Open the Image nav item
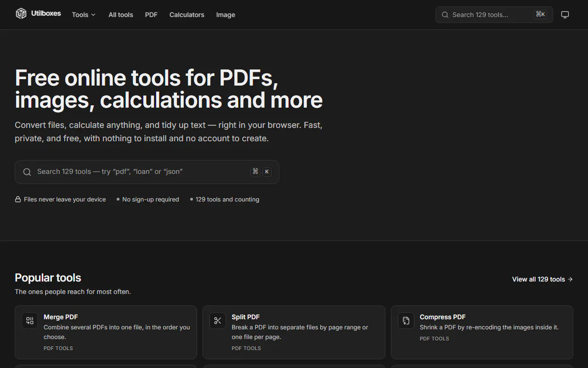The height and width of the screenshot is (368, 588). pyautogui.click(x=226, y=15)
